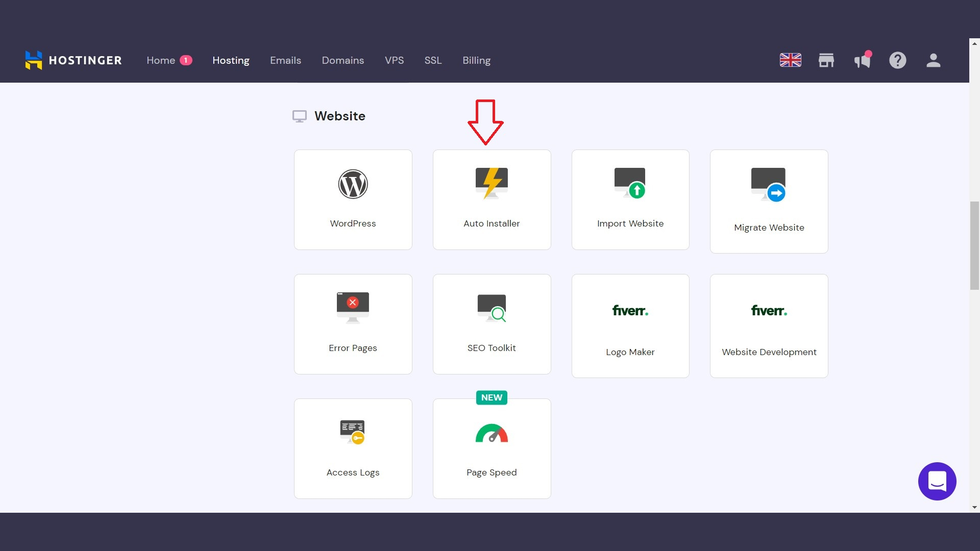Click the Fiverr logo for Logo Maker

pos(630,310)
